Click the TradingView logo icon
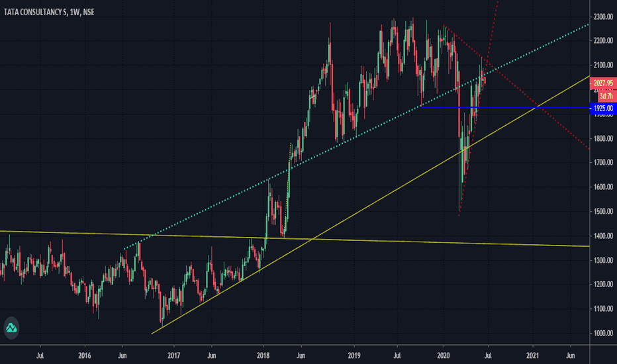Image resolution: width=617 pixels, height=364 pixels. [11, 328]
